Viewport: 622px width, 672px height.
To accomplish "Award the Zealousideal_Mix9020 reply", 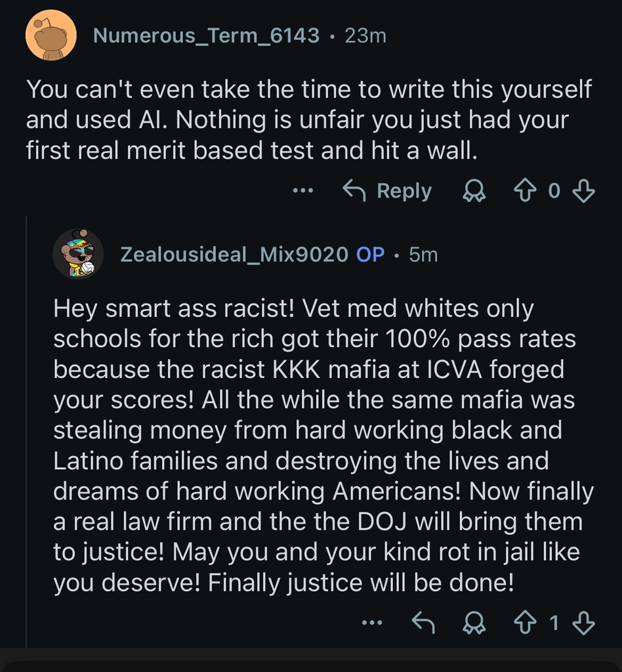I will (x=471, y=623).
